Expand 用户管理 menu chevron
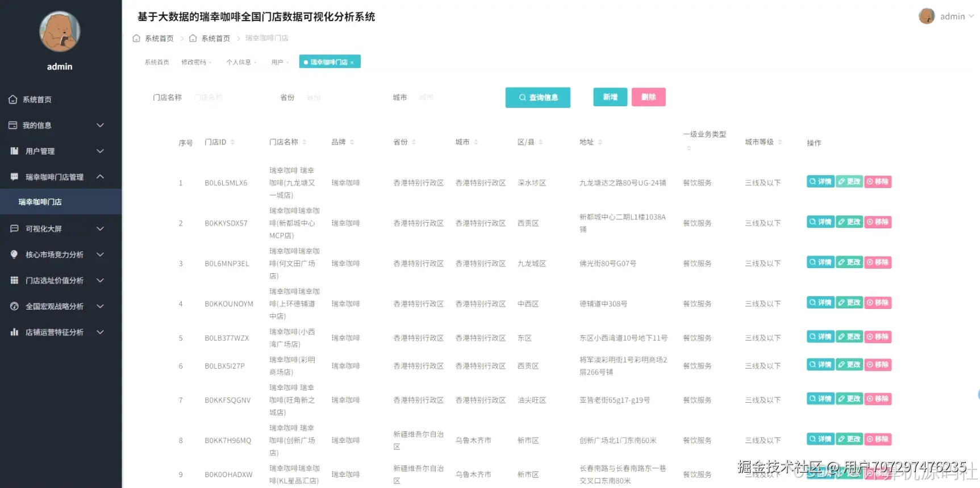This screenshot has width=980, height=488. tap(100, 151)
